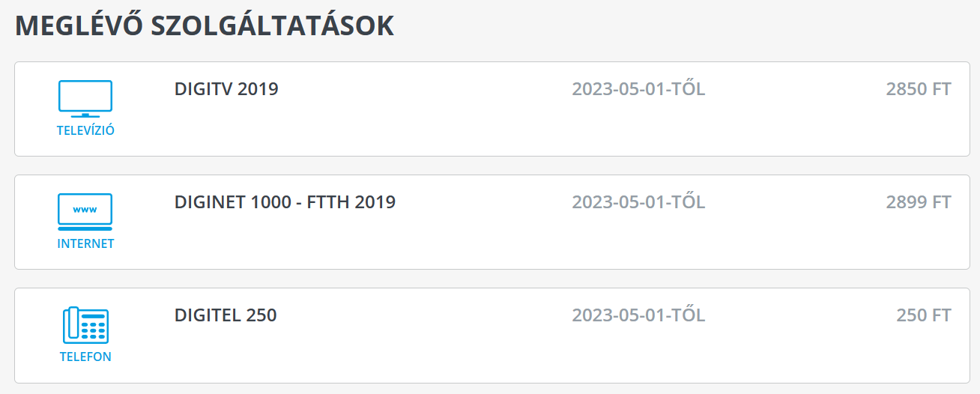The height and width of the screenshot is (394, 980).
Task: Click the TELEFON label under the icon
Action: pyautogui.click(x=85, y=357)
